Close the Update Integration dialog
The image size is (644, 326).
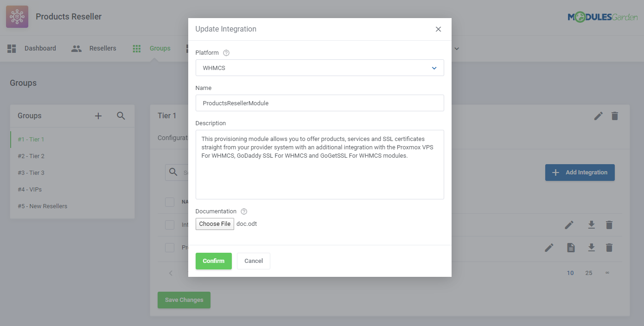pyautogui.click(x=438, y=29)
